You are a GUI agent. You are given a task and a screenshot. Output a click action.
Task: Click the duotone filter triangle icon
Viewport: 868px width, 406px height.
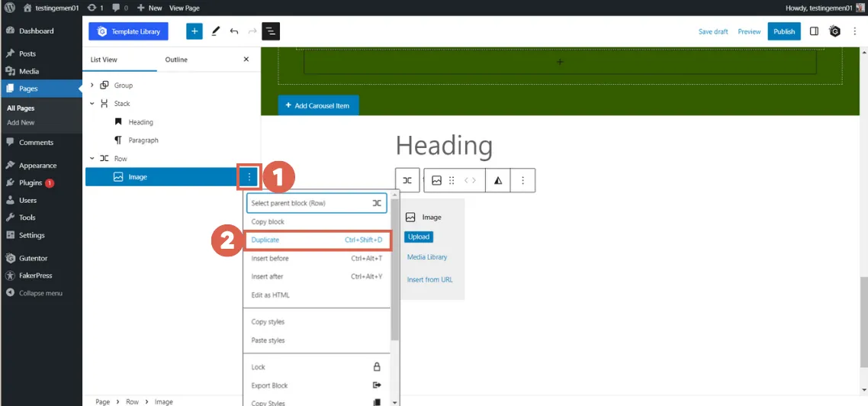click(x=498, y=180)
